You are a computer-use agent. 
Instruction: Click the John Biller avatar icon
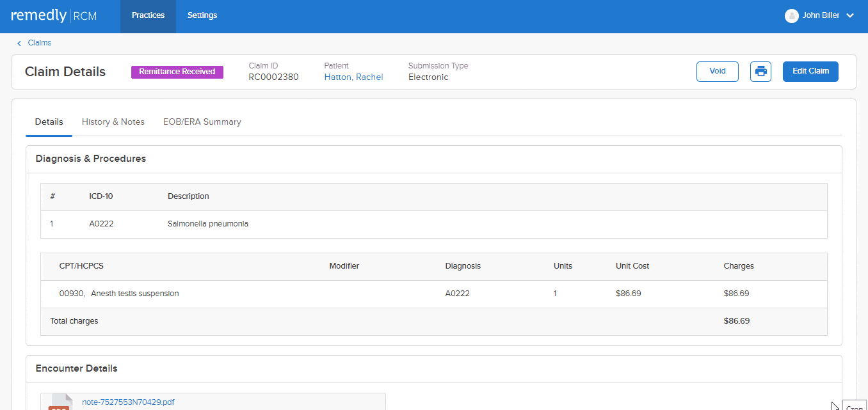point(792,15)
